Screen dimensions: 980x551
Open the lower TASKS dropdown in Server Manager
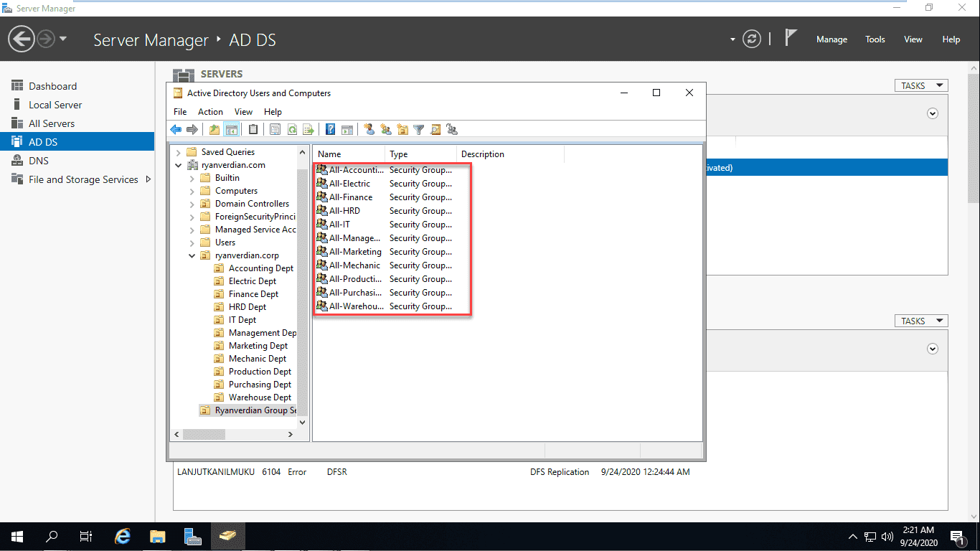pos(921,321)
